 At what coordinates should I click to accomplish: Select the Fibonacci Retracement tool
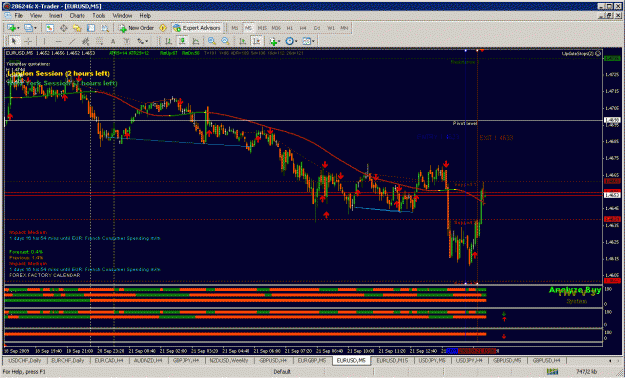[99, 41]
